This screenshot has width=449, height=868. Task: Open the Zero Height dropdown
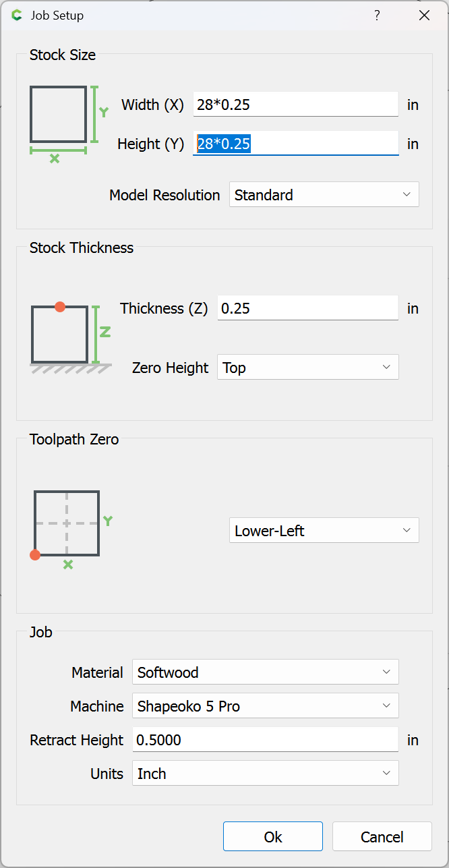[x=307, y=368]
